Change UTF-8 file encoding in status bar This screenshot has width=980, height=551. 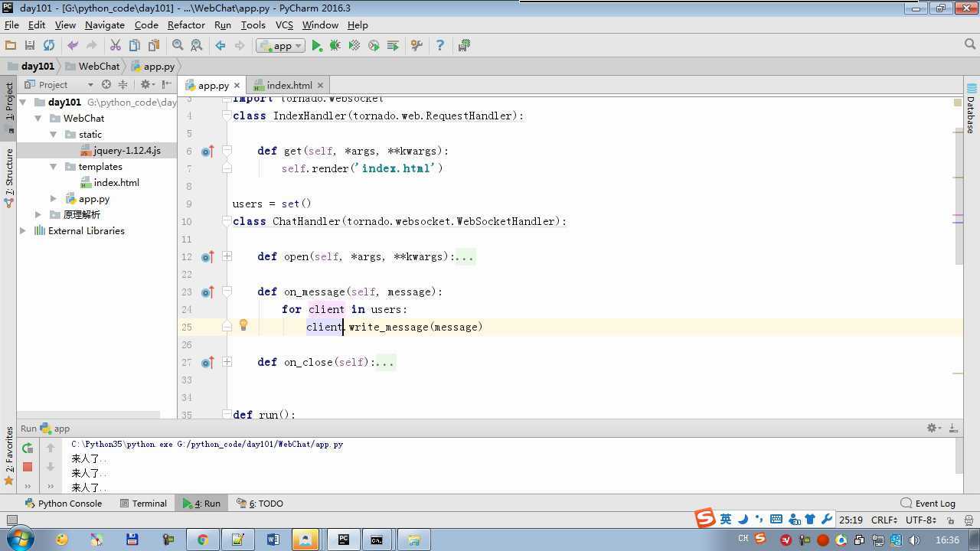pyautogui.click(x=920, y=520)
